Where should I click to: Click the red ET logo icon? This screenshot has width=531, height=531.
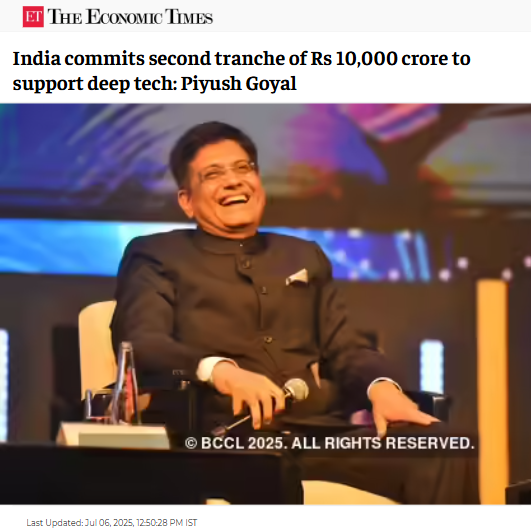(33, 17)
